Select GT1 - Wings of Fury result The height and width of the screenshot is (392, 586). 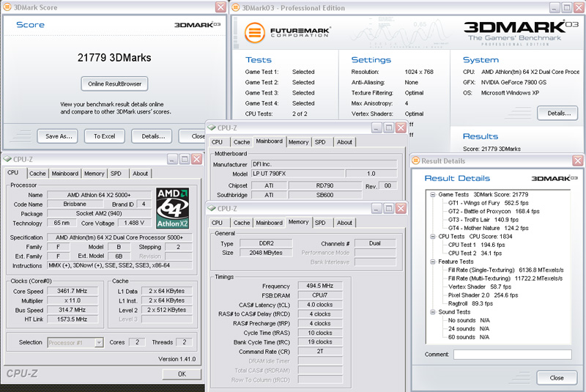(x=488, y=203)
